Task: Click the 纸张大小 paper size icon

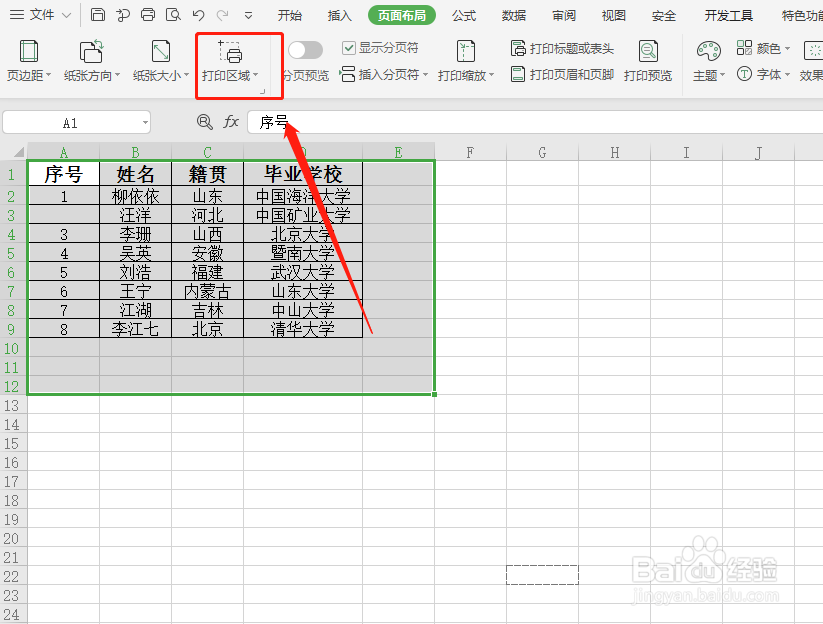Action: 161,52
